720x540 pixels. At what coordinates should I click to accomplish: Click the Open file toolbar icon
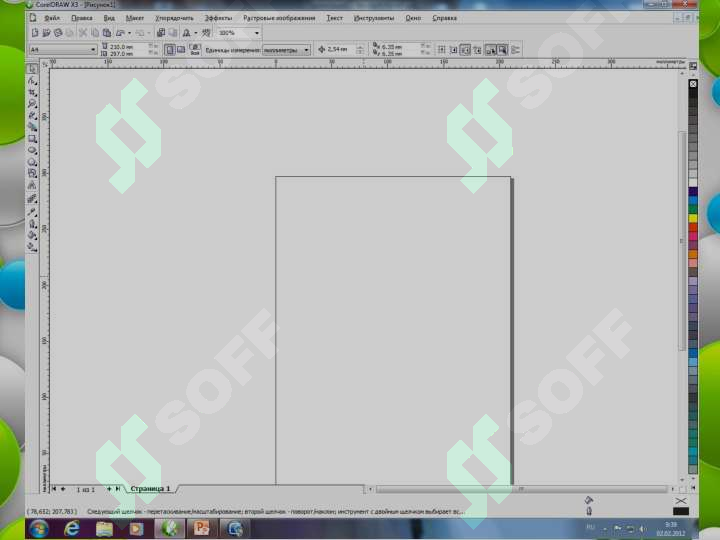pos(46,33)
